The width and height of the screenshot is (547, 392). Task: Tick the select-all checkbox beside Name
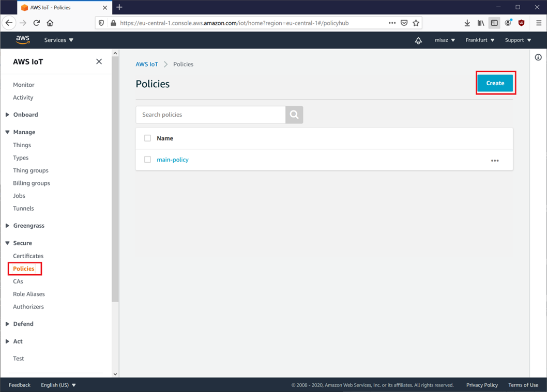(x=147, y=138)
